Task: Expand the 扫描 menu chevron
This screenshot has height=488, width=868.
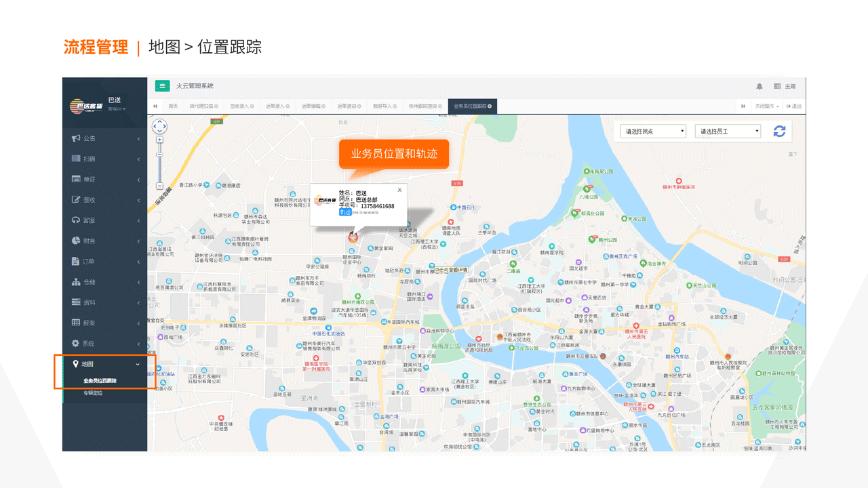Action: pos(138,159)
